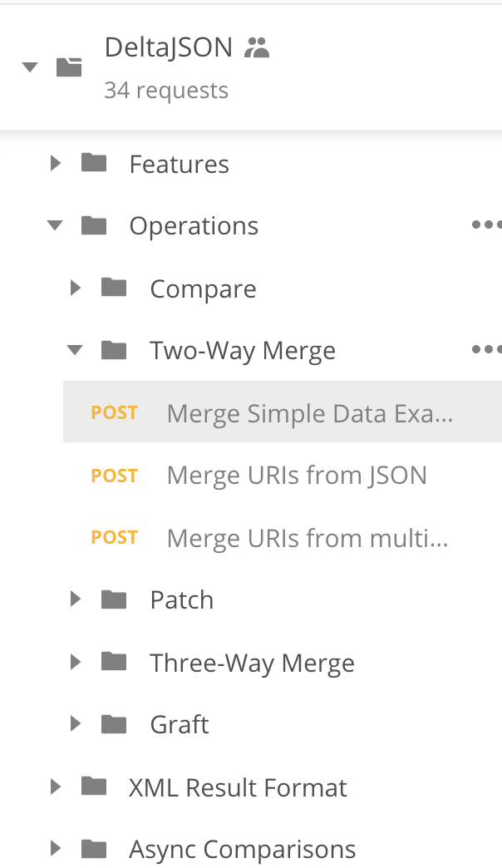Viewport: 502px width, 868px height.
Task: Collapse the Operations folder arrow
Action: [x=56, y=225]
